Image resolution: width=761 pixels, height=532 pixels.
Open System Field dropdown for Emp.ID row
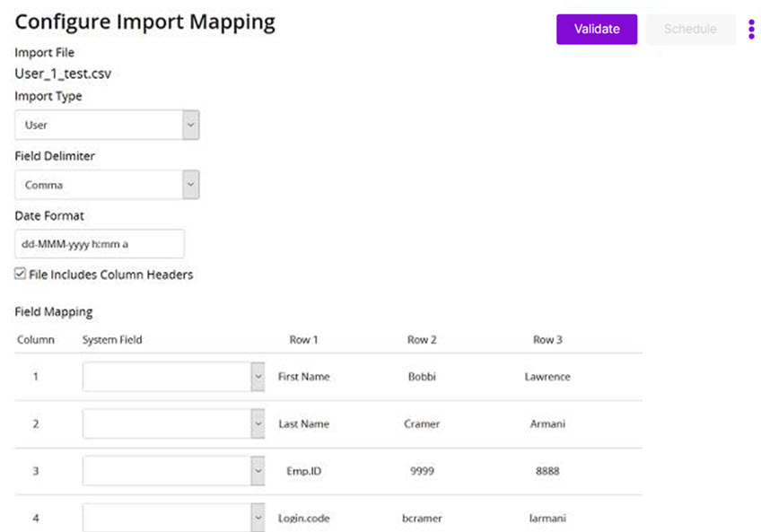pyautogui.click(x=173, y=471)
